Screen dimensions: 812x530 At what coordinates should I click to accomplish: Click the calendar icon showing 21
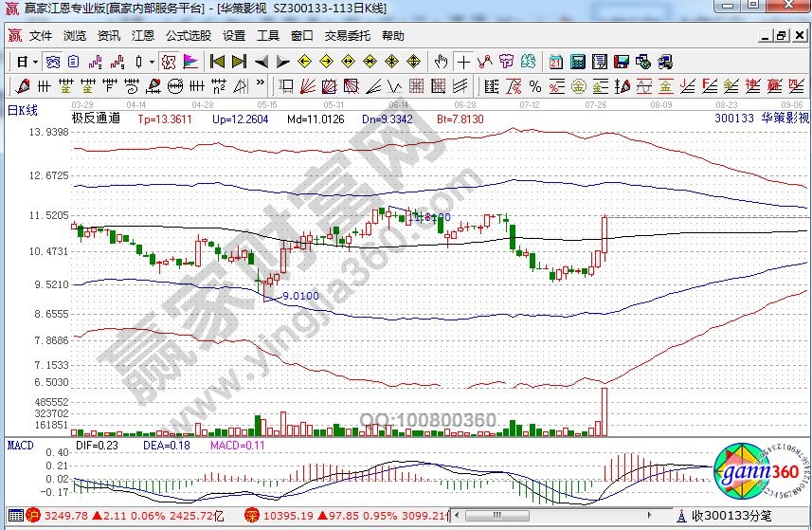point(555,62)
